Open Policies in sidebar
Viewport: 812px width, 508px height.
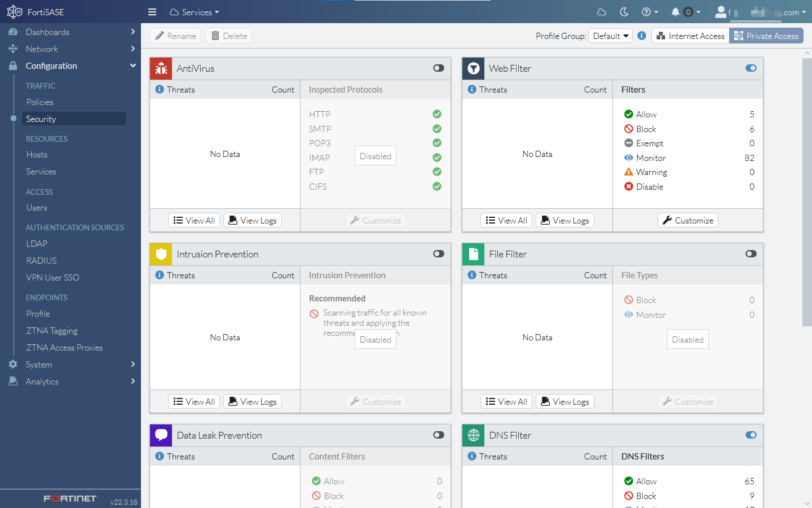39,102
